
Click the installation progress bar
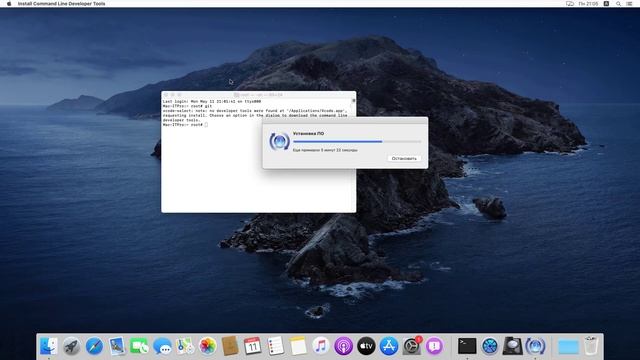[x=357, y=141]
